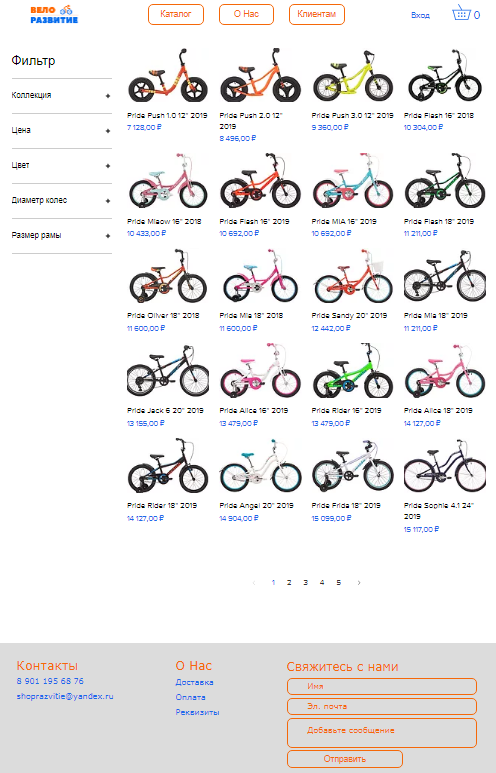Open Pride Mia 18" 2018 bike image

click(260, 276)
